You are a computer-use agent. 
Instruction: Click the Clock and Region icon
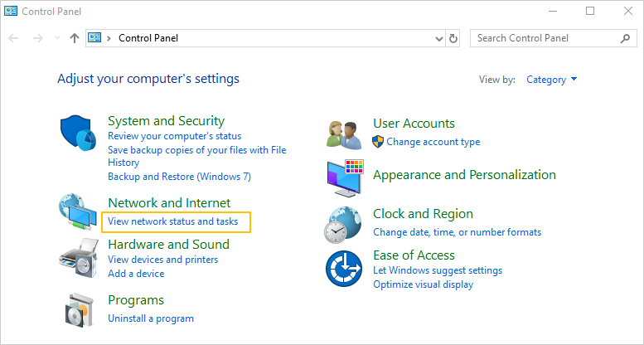click(345, 222)
